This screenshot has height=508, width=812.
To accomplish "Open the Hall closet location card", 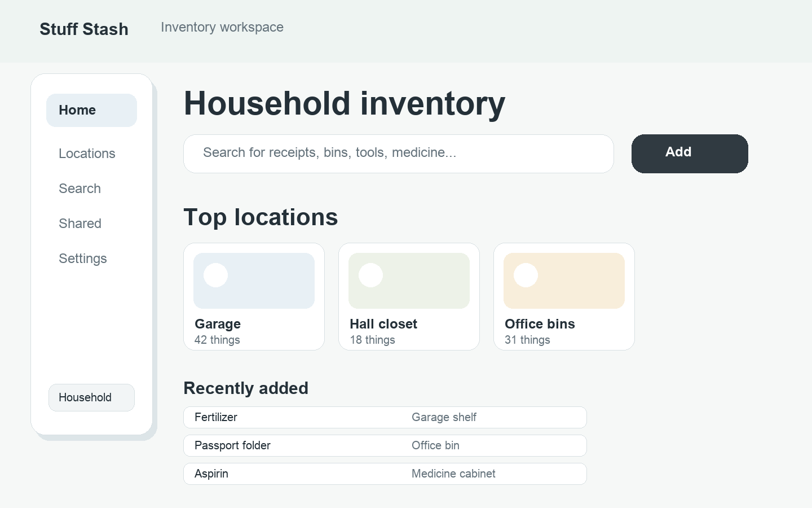I will 409,296.
